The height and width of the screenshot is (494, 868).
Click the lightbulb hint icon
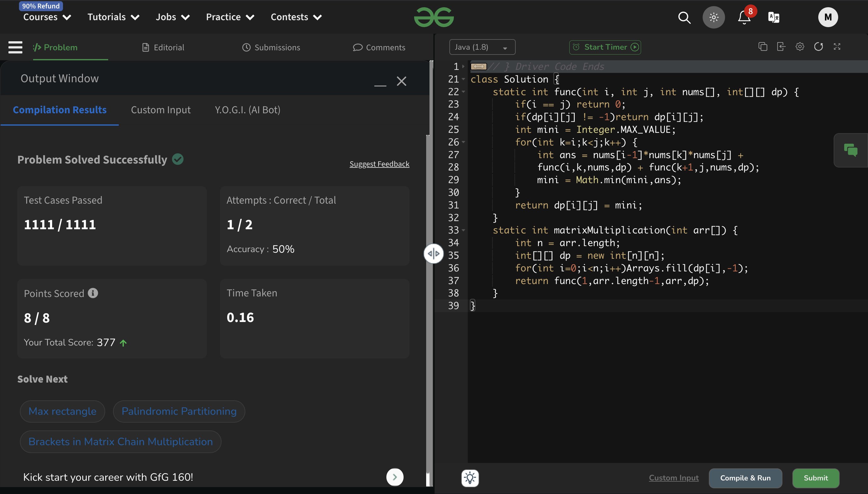[x=470, y=478]
